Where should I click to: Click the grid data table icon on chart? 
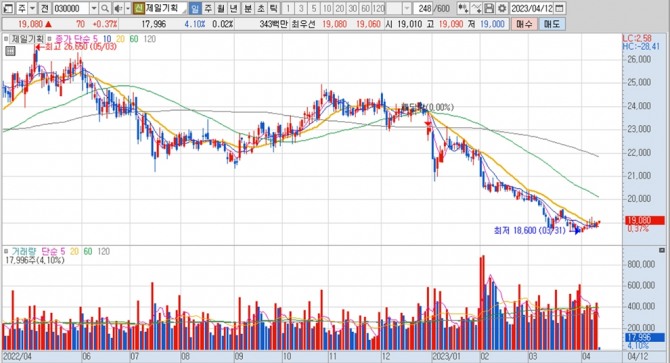pyautogui.click(x=10, y=52)
